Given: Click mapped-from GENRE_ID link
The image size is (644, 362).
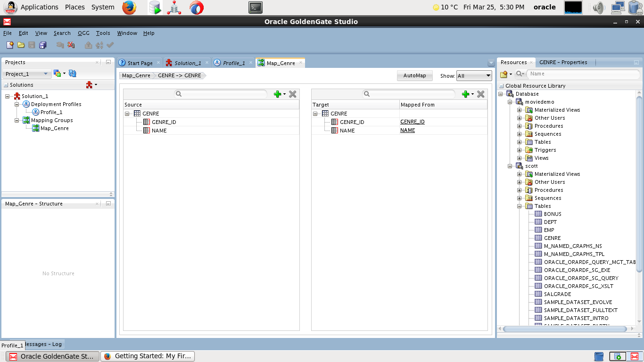Looking at the screenshot, I should pos(413,122).
